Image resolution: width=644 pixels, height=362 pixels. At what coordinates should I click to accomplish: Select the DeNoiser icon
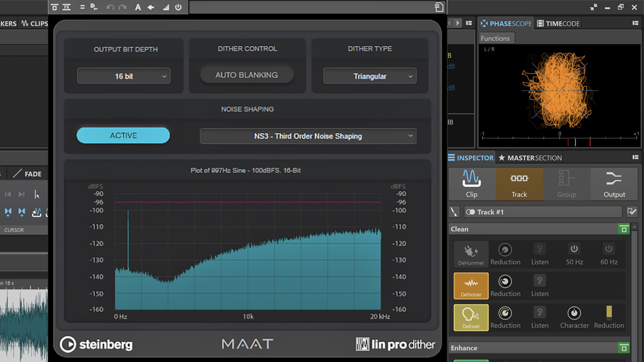[x=471, y=286]
